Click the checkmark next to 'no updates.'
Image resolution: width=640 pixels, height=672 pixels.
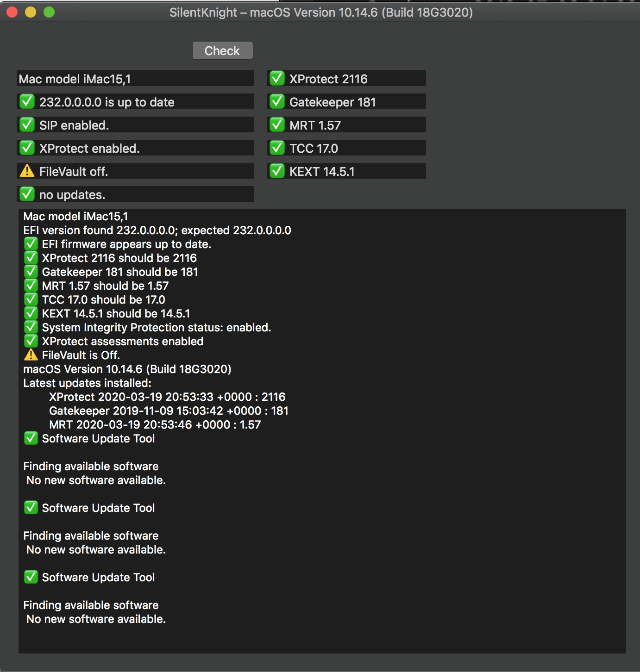pyautogui.click(x=27, y=194)
